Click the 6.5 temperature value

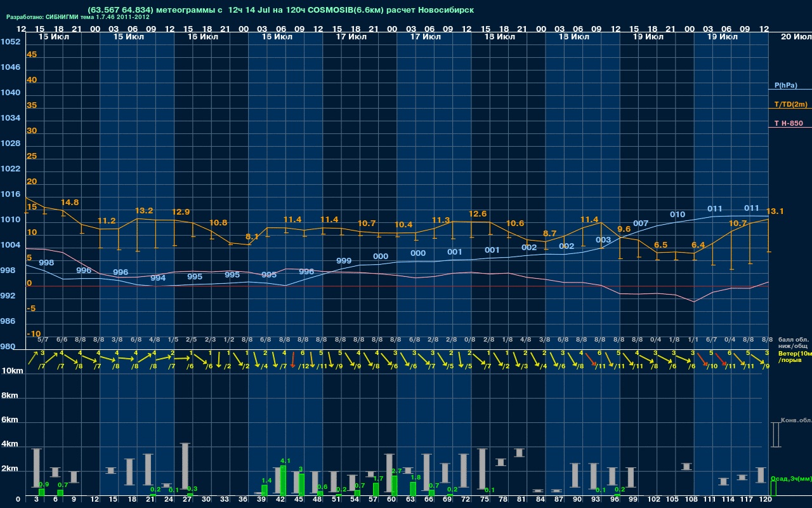(x=661, y=245)
